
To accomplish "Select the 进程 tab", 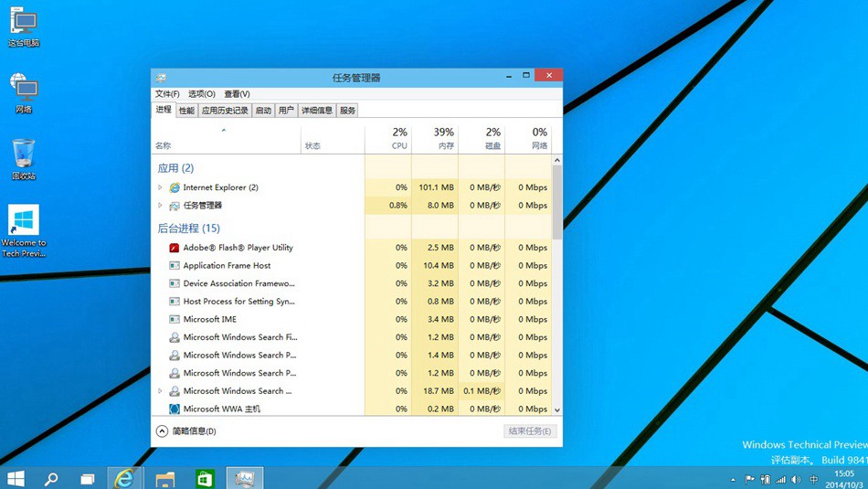I will click(x=164, y=110).
